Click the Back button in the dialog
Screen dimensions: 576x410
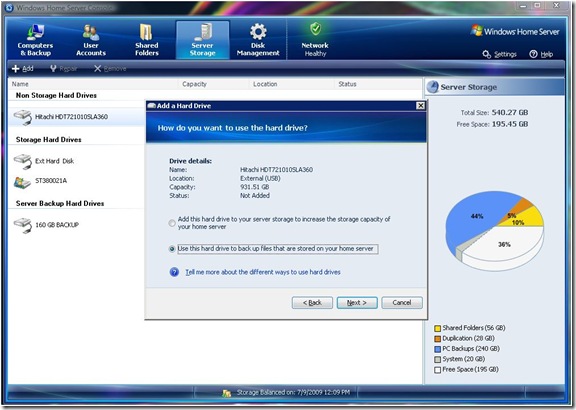(312, 303)
